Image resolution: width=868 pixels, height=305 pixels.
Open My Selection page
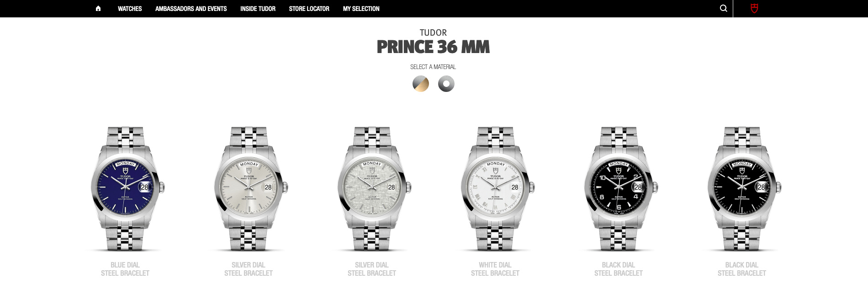click(361, 9)
